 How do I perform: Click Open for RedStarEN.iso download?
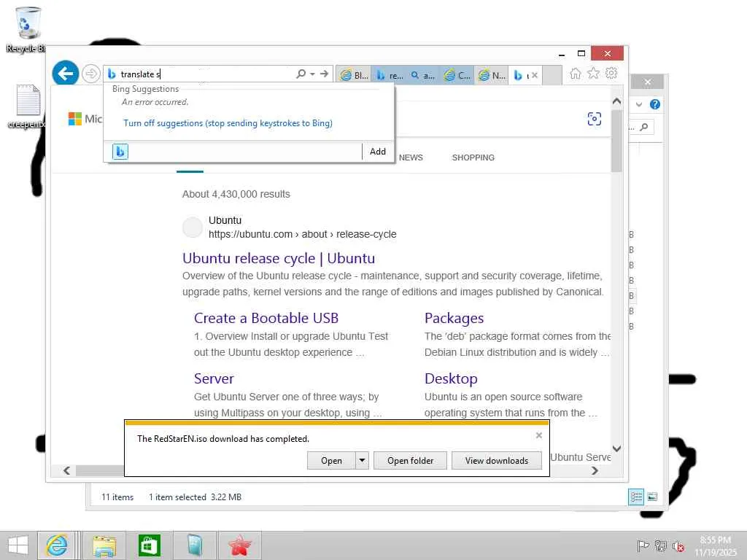[331, 461]
